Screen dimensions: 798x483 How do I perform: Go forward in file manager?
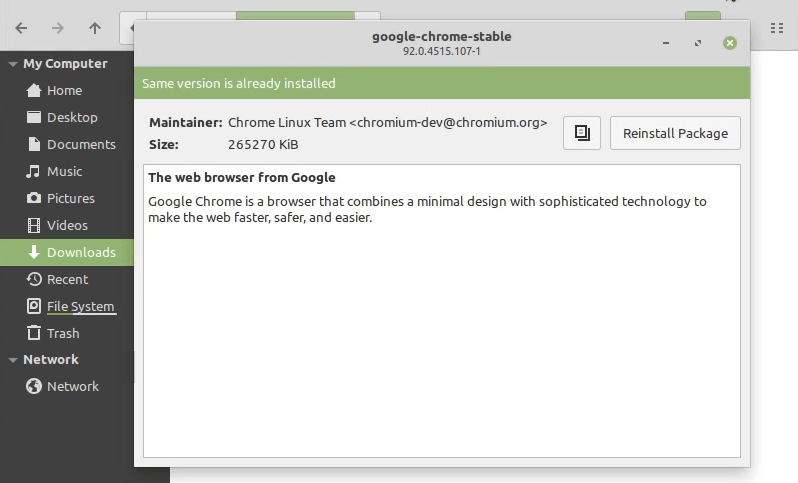tap(58, 28)
